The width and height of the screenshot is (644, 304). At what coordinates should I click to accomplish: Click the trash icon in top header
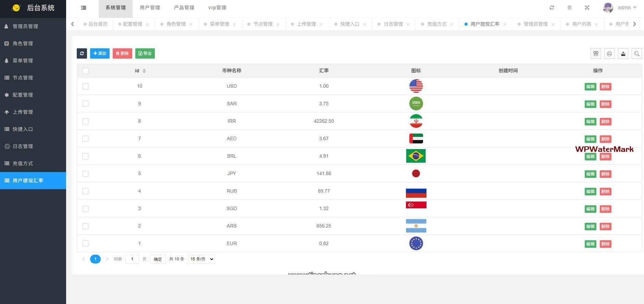[569, 8]
